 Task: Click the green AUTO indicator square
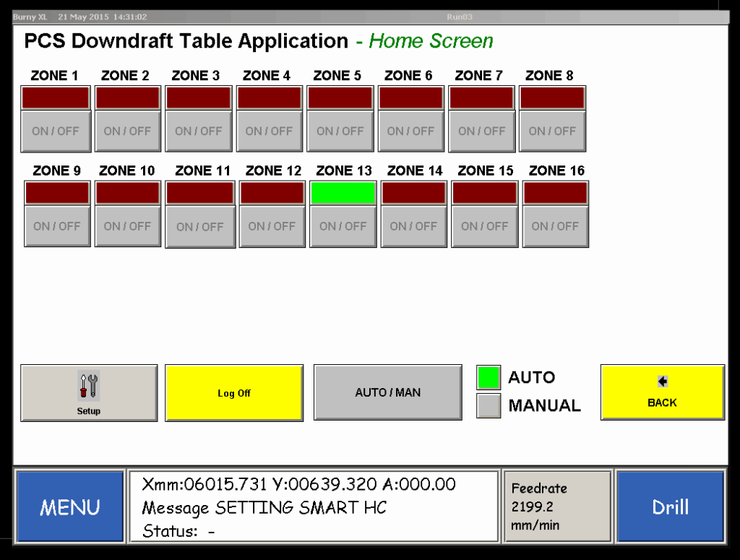coord(489,377)
